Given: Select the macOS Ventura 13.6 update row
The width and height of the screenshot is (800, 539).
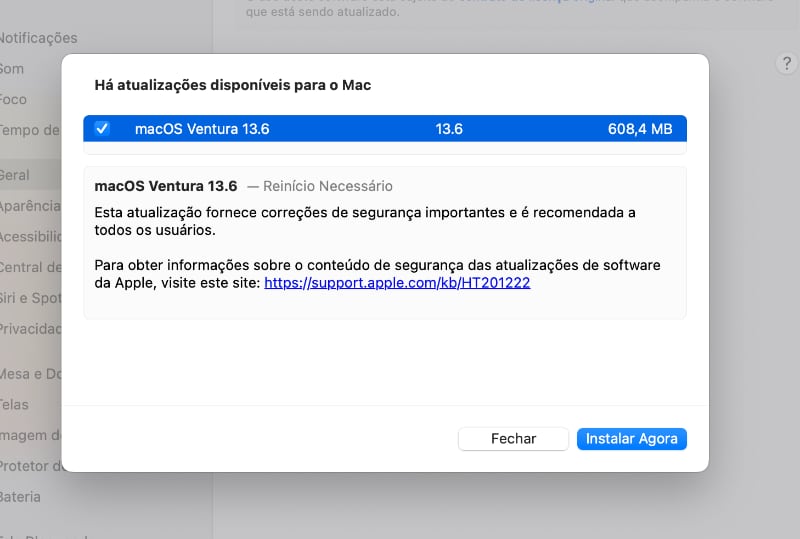Looking at the screenshot, I should [x=400, y=129].
